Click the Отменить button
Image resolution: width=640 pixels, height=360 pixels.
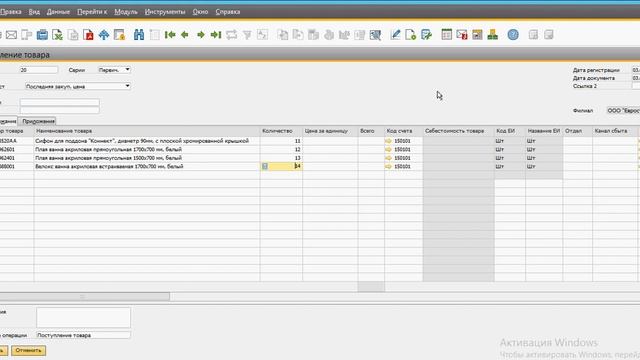pos(28,350)
